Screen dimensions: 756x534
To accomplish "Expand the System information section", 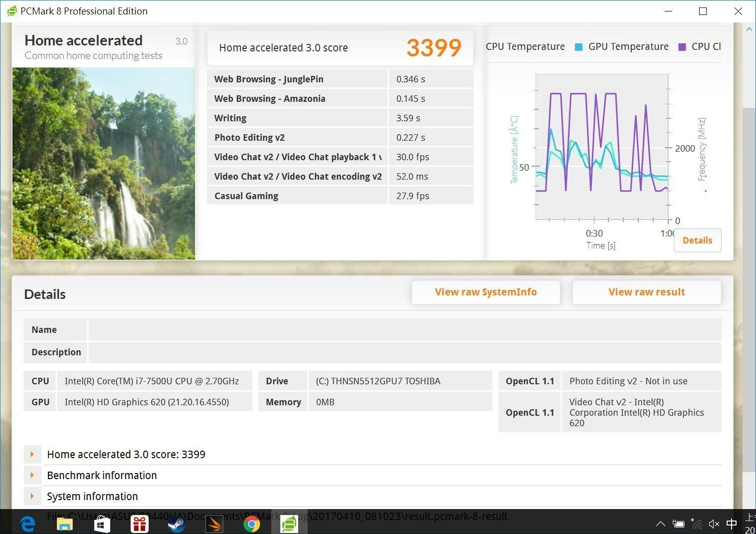I will click(32, 496).
